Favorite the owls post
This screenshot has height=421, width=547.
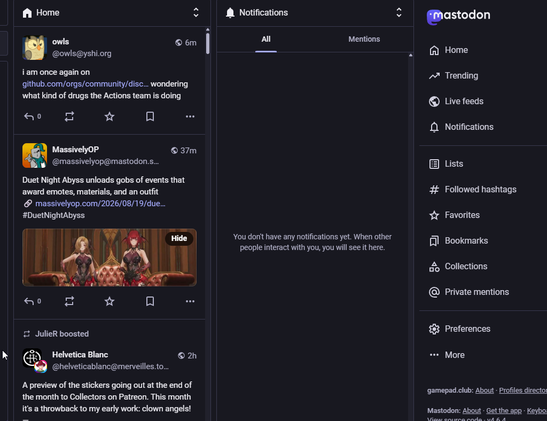click(110, 116)
